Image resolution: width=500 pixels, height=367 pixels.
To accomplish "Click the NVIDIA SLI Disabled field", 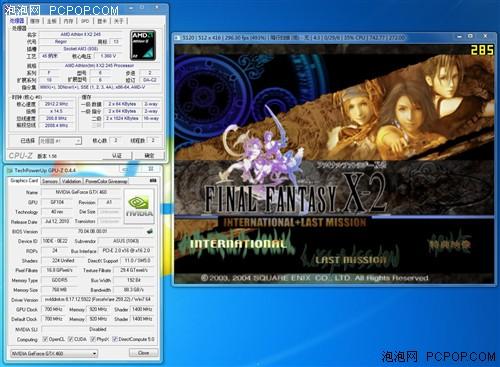I will pos(97,329).
